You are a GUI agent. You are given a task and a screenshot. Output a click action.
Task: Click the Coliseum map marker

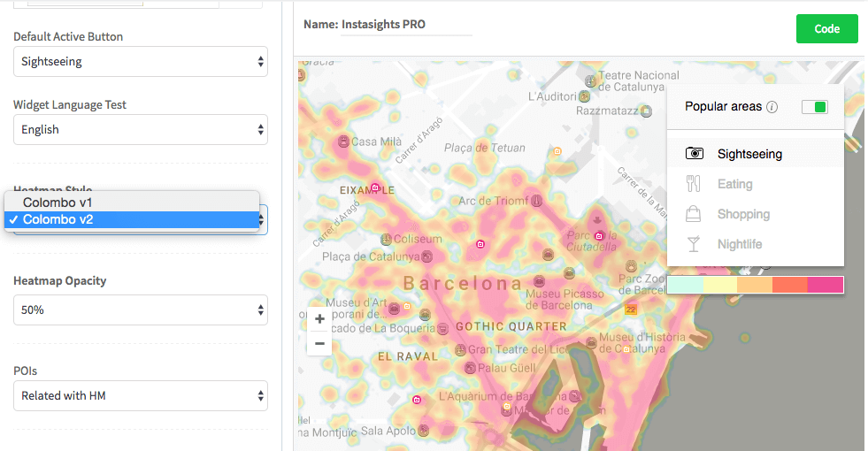pos(387,239)
